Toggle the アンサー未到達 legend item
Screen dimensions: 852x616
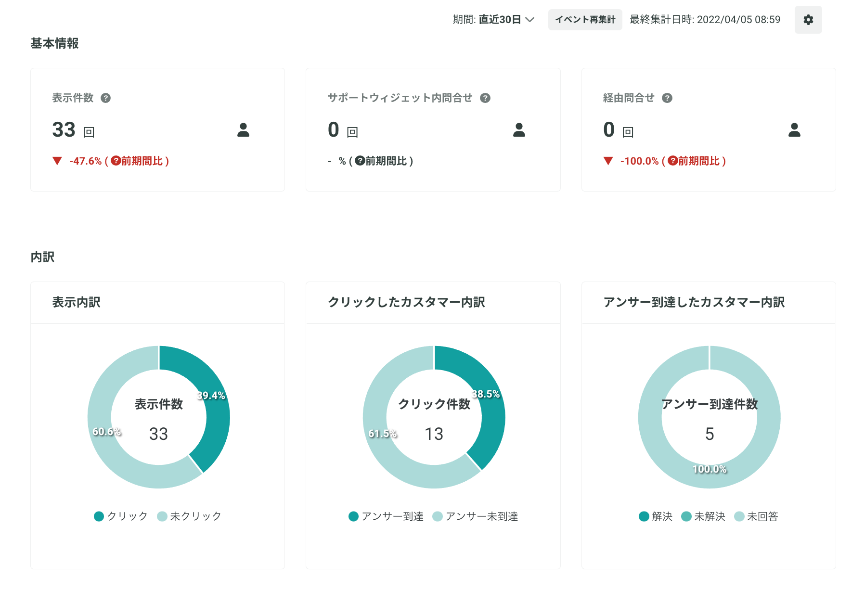(475, 516)
